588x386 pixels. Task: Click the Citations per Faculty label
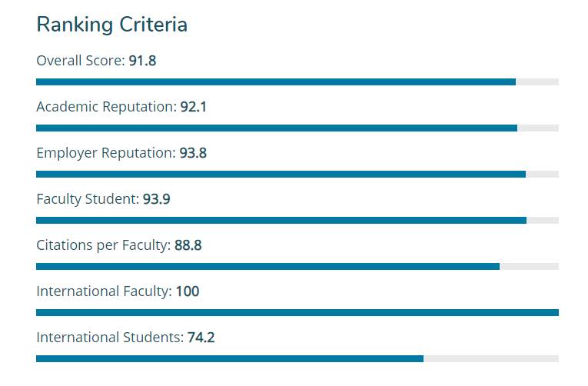[x=103, y=245]
